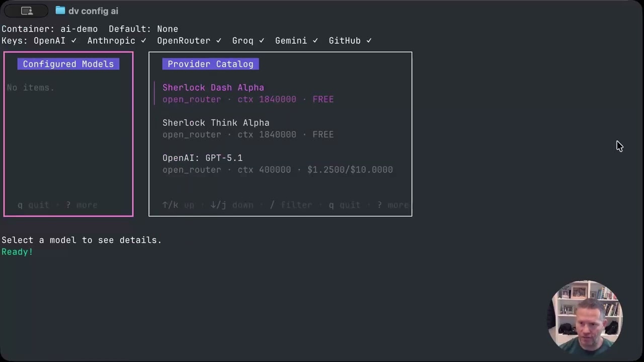This screenshot has height=362, width=644.
Task: Click the OpenRouter key checkmark
Action: click(x=218, y=41)
